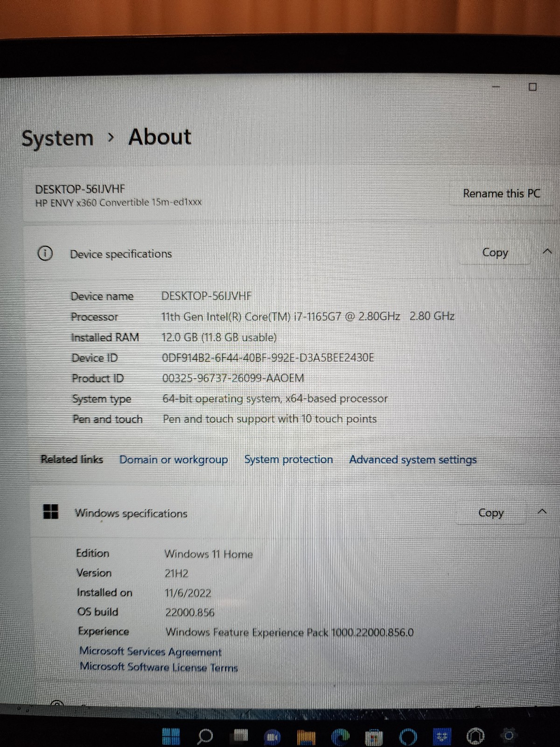This screenshot has width=560, height=747.
Task: Click the About page heading
Action: [x=160, y=137]
